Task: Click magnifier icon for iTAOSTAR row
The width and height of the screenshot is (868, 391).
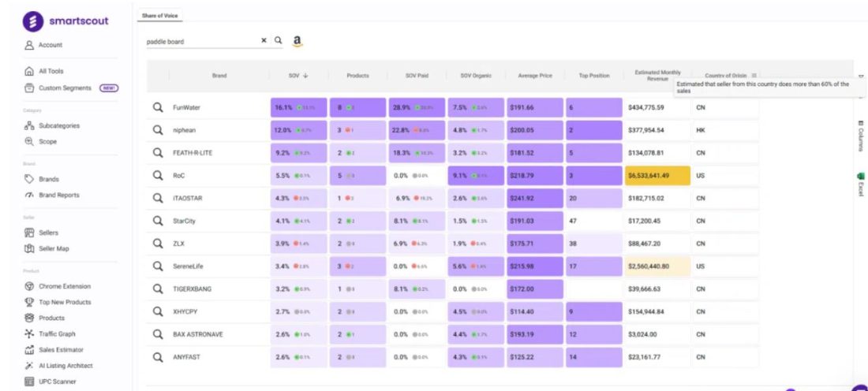Action: (x=158, y=198)
